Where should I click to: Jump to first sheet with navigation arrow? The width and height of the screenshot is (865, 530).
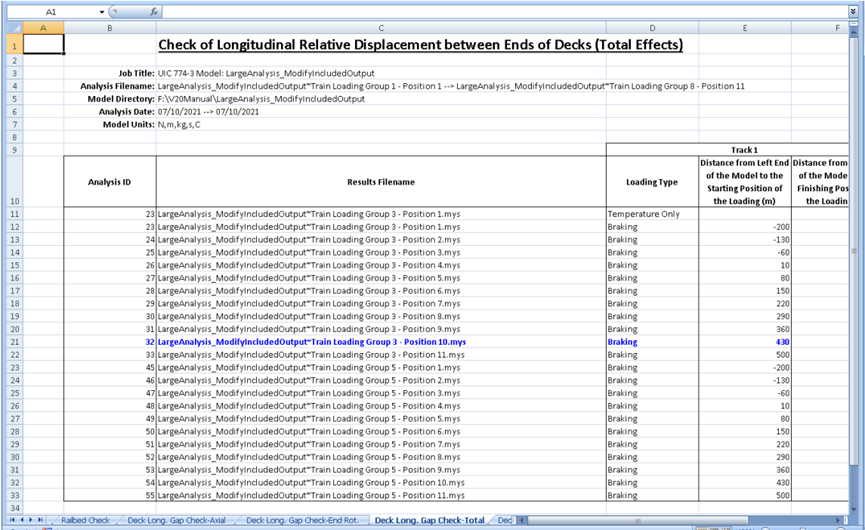(12, 520)
